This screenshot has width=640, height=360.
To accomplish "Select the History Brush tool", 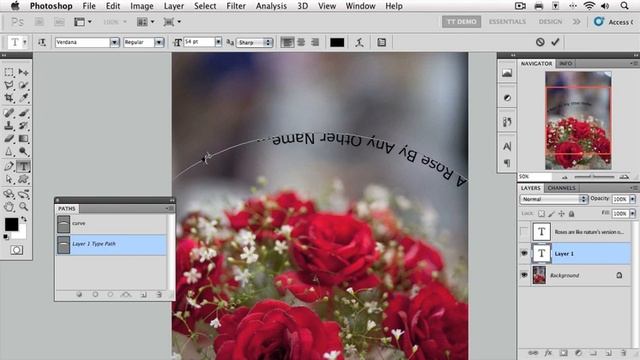I will tap(24, 126).
